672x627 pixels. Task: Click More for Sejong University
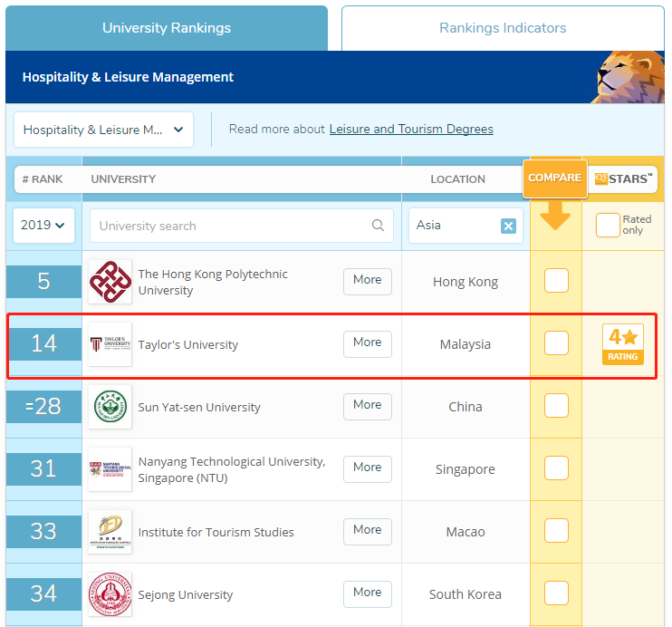(x=368, y=594)
